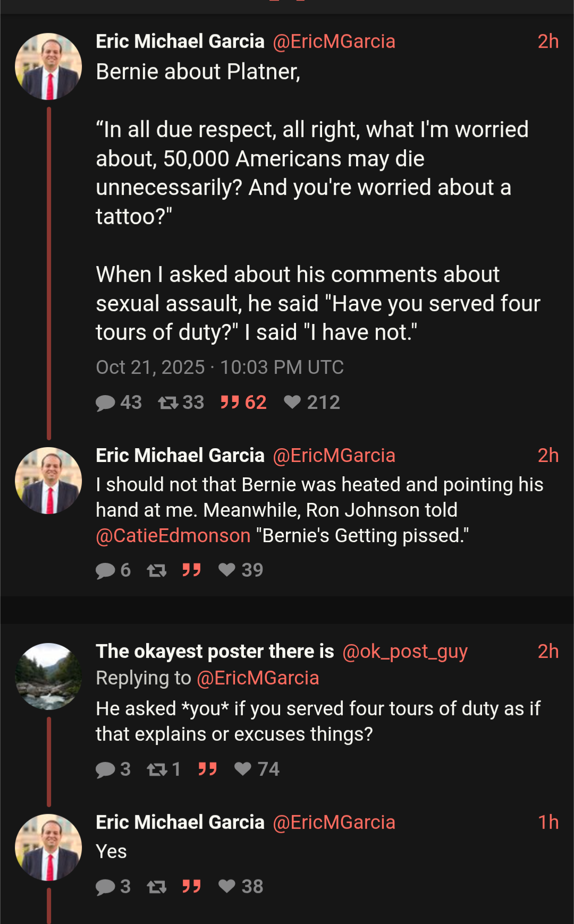The image size is (574, 924).
Task: Click the okayest poster's landscape avatar
Action: coord(48,677)
